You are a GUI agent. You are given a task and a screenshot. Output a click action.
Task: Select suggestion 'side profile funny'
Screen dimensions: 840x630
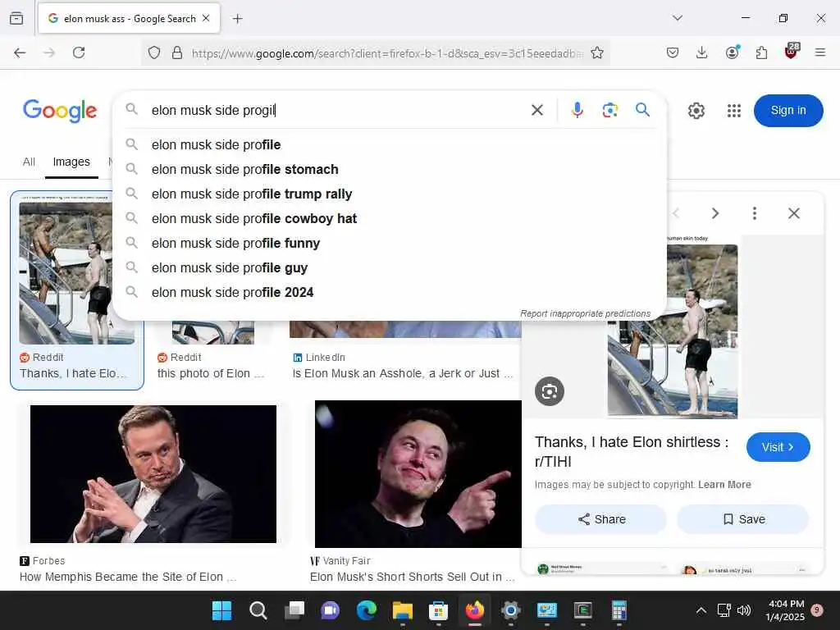pos(390,243)
